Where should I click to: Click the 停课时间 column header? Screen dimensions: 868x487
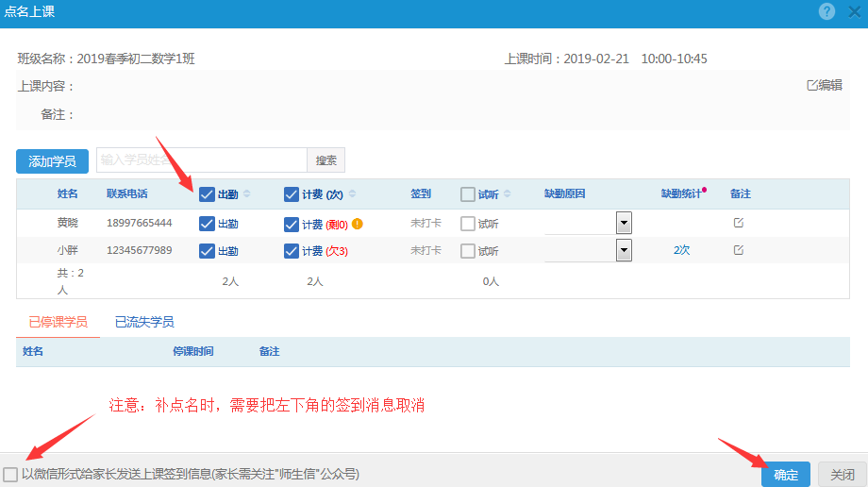(x=193, y=351)
